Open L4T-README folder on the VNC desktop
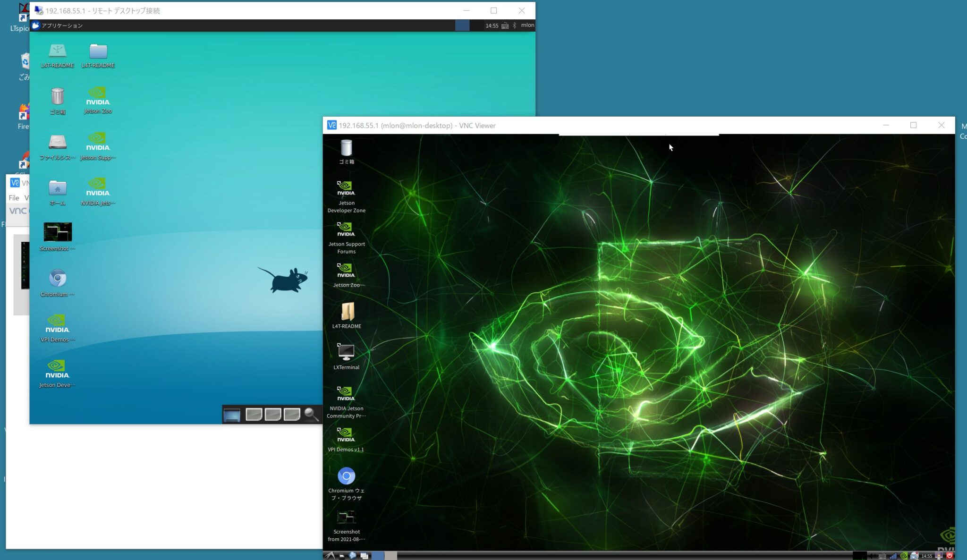 pyautogui.click(x=347, y=312)
